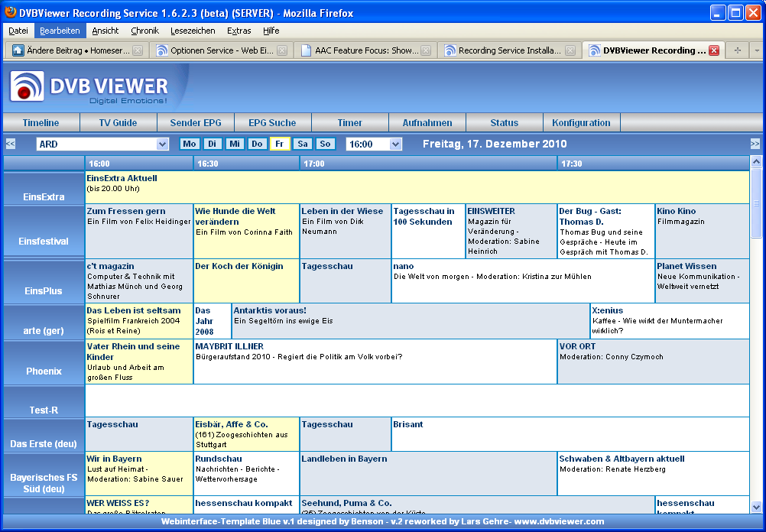The image size is (766, 532).
Task: Click the 17:00 time column header
Action: click(428, 164)
